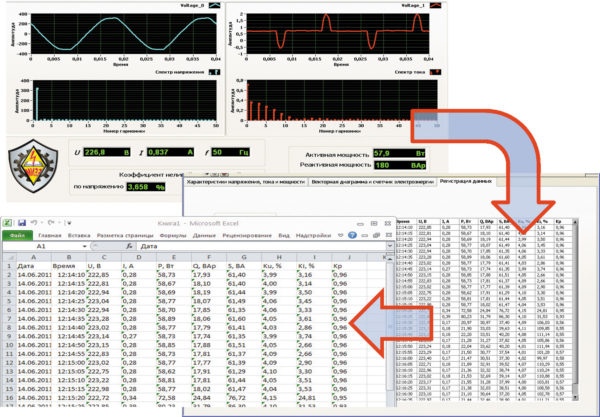
Task: Switch to the Главная ribbon tab
Action: (x=50, y=235)
